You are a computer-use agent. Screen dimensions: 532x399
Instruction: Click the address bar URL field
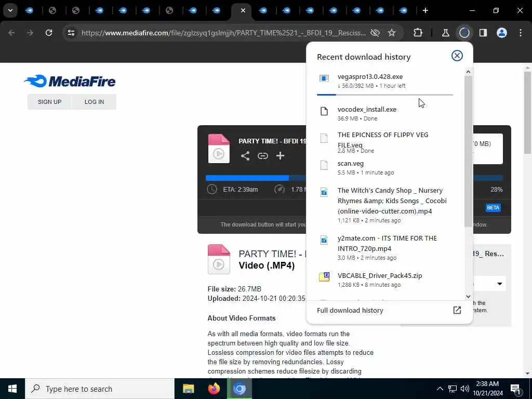tap(223, 33)
